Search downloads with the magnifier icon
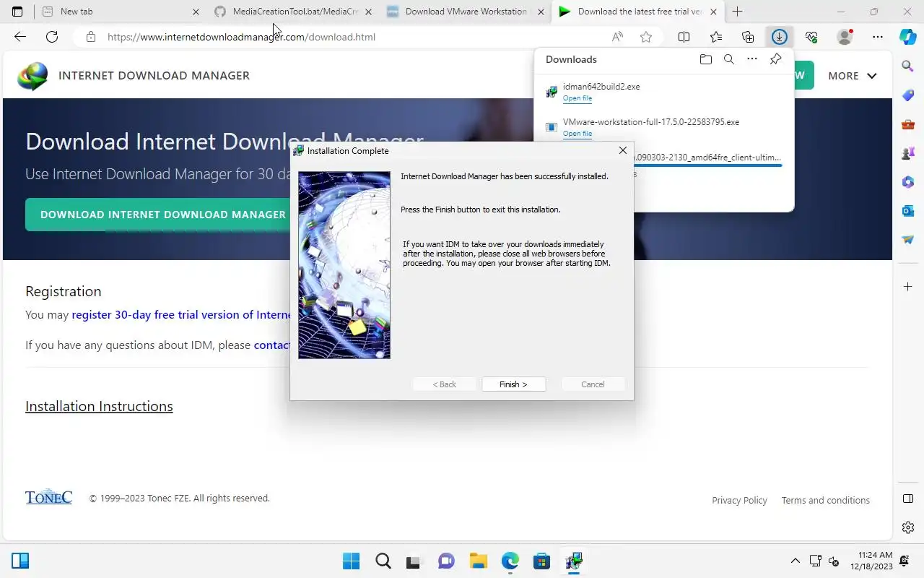924x578 pixels. click(729, 59)
